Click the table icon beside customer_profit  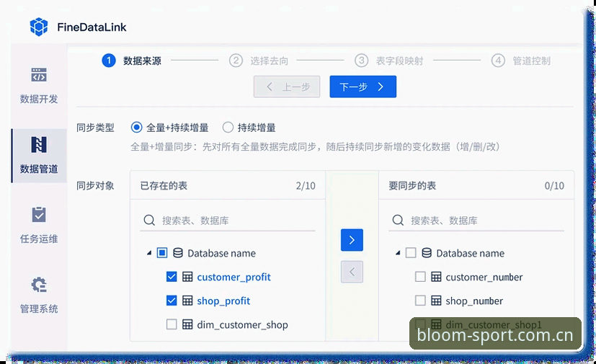(187, 277)
